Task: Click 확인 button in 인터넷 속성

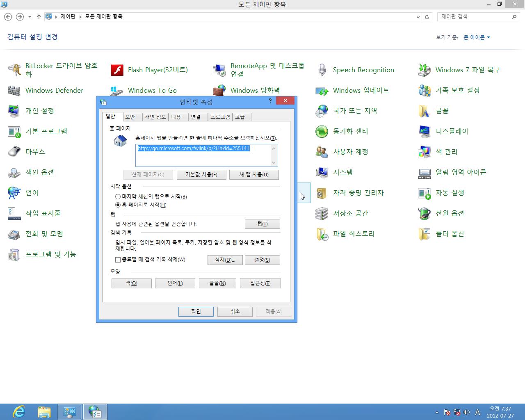Action: 196,312
